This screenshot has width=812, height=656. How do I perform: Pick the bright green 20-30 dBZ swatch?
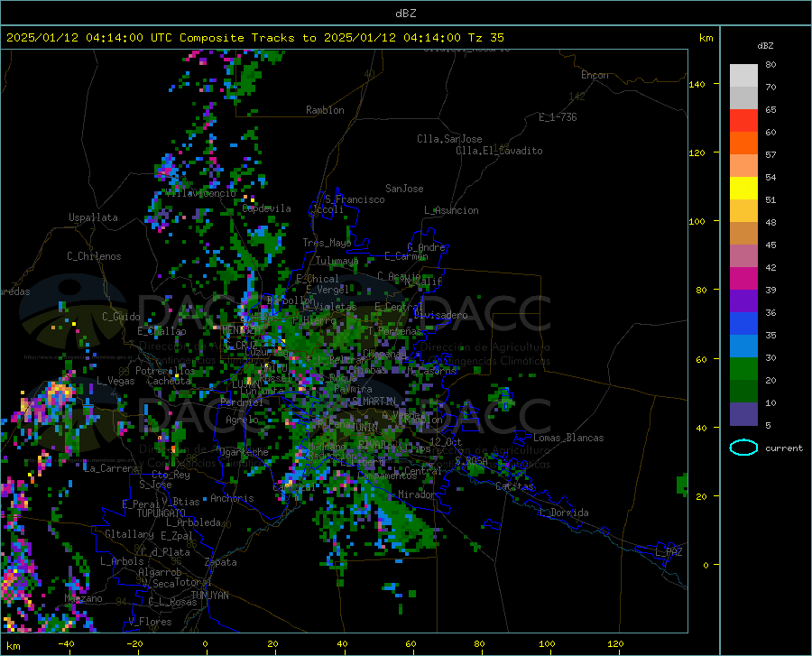[743, 369]
